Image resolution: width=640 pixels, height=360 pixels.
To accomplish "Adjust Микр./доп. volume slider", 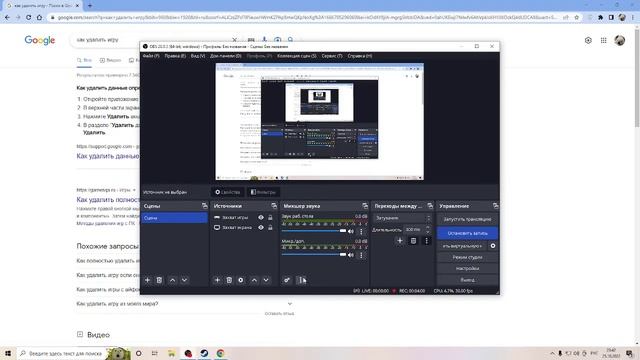I will point(313,255).
